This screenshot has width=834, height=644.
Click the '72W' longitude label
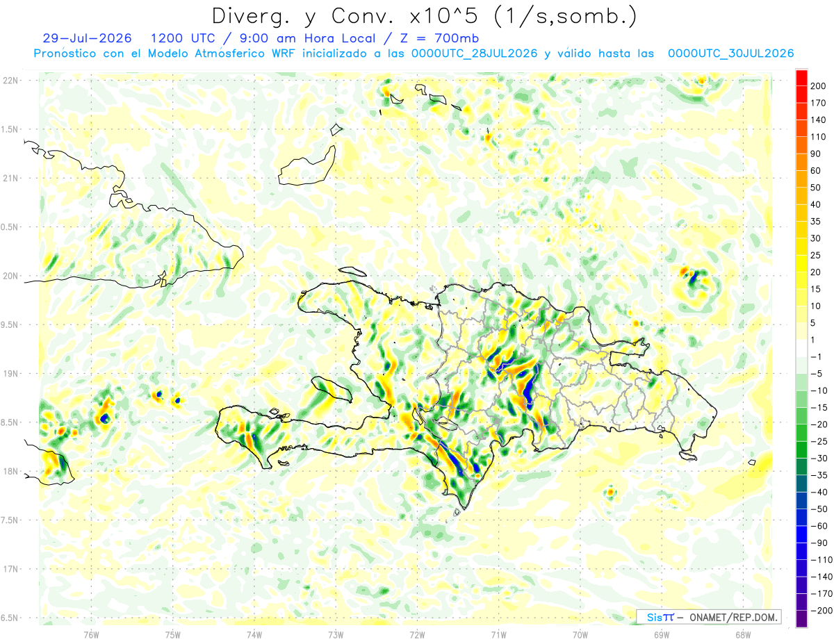tap(417, 634)
